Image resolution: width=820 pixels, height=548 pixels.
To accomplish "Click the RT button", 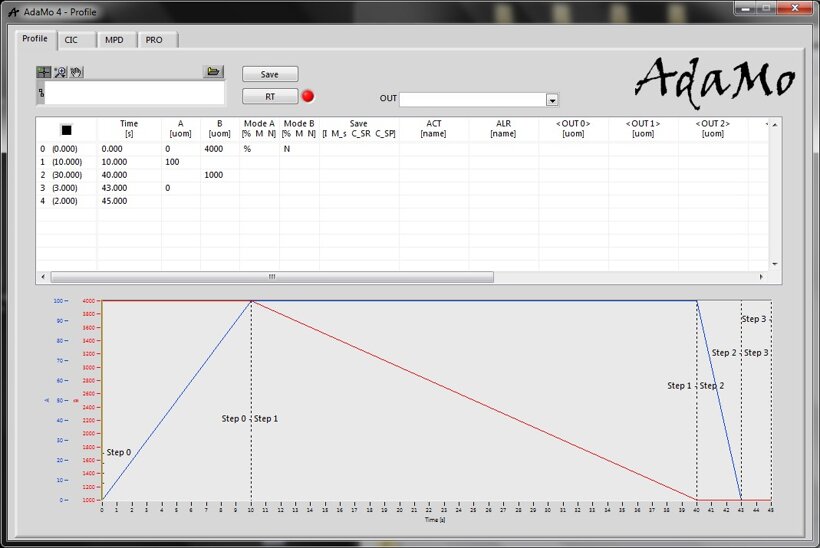I will pyautogui.click(x=270, y=96).
